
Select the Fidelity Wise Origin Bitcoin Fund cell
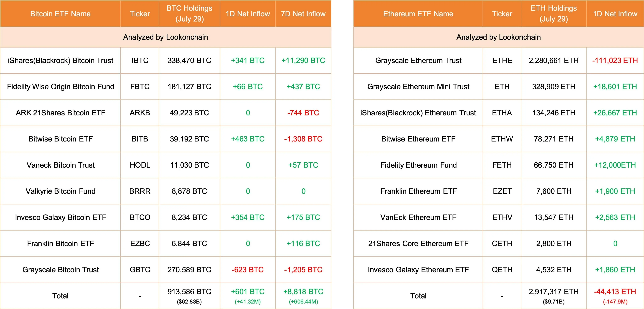click(x=61, y=87)
